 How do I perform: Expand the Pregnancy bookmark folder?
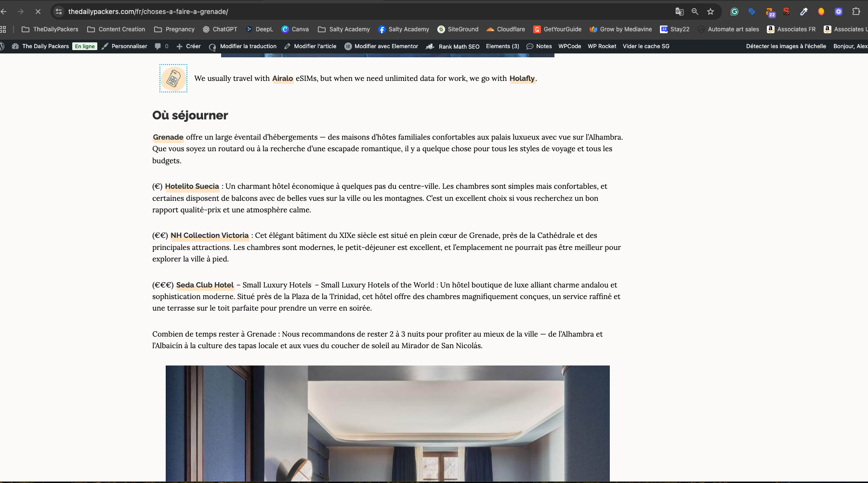174,29
